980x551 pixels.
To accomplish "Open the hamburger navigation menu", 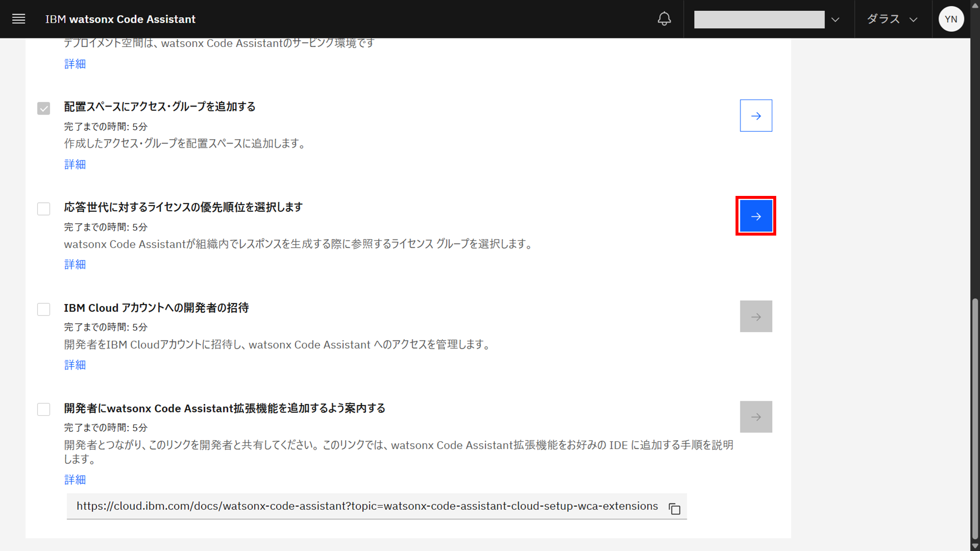I will coord(19,19).
